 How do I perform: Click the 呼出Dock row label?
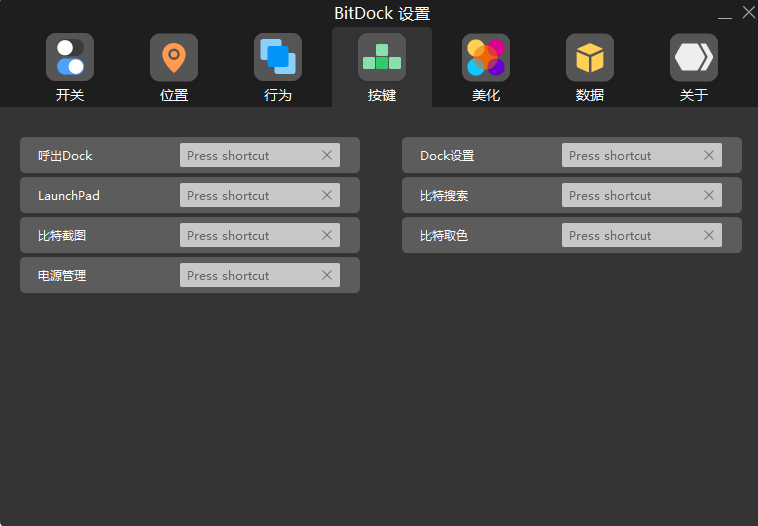[65, 156]
